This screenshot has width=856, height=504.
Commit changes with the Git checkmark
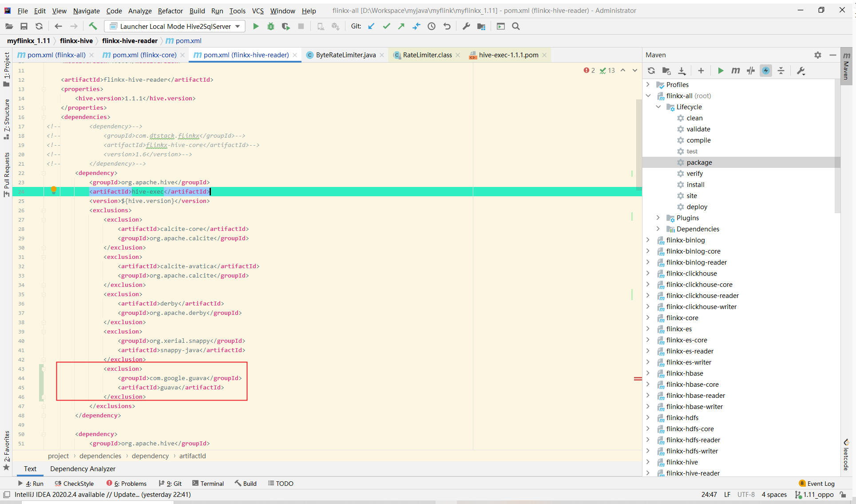pos(387,26)
